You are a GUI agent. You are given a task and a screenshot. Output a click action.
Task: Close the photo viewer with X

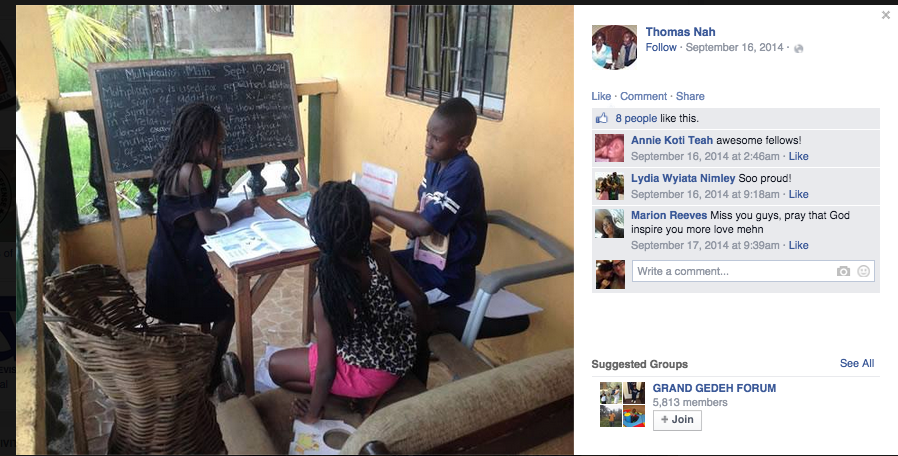[x=885, y=15]
